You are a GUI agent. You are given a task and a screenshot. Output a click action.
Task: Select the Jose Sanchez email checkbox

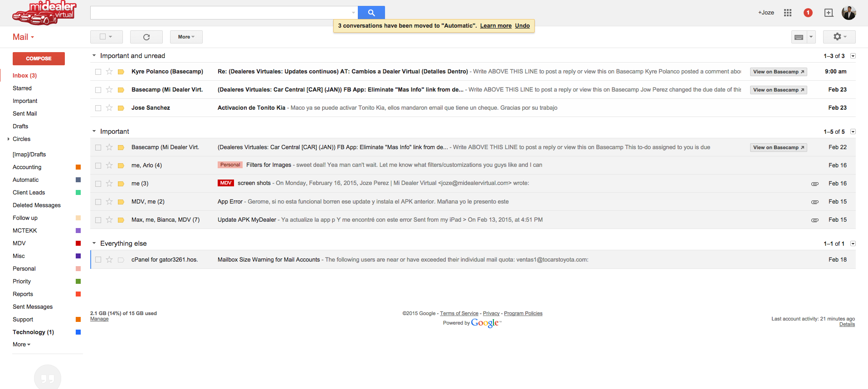point(98,108)
